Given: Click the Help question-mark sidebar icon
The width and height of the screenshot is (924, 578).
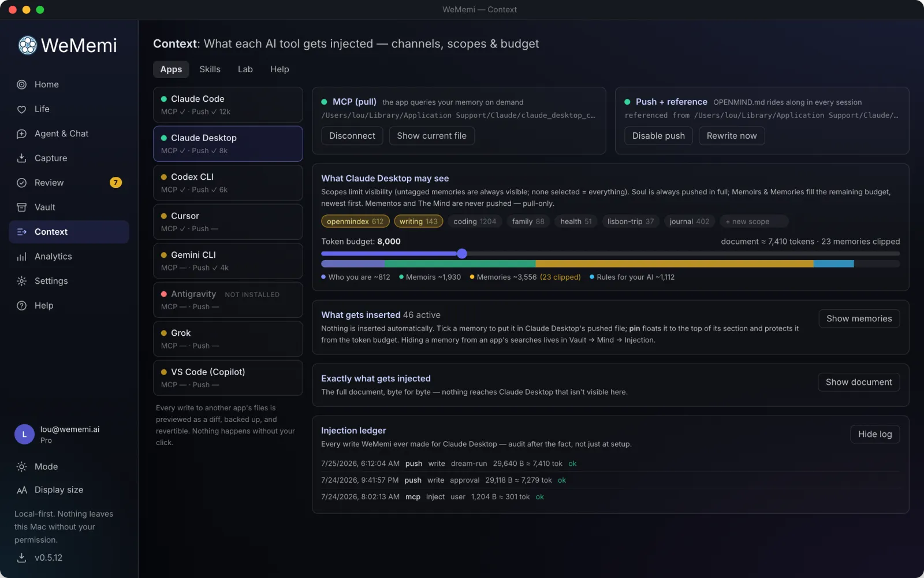Looking at the screenshot, I should pos(22,306).
